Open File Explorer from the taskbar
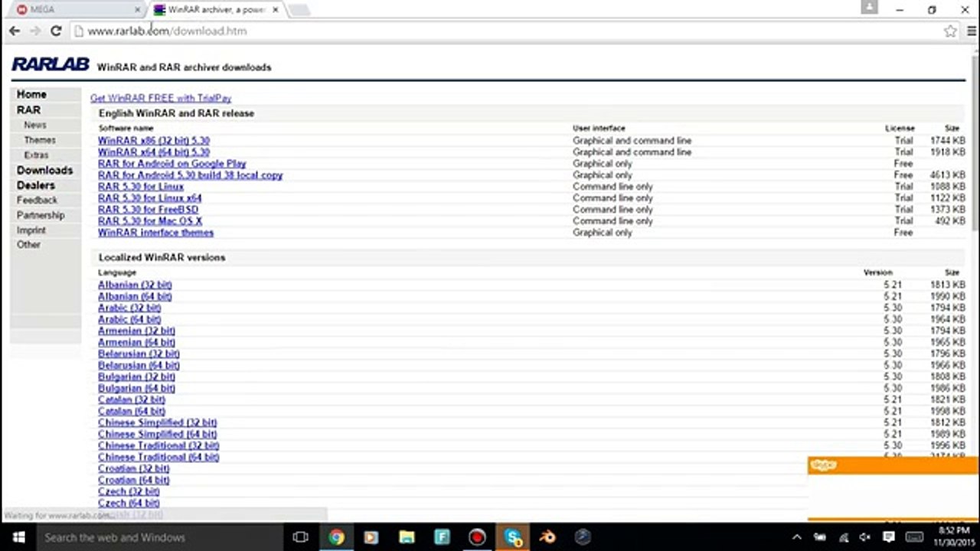 pyautogui.click(x=407, y=537)
